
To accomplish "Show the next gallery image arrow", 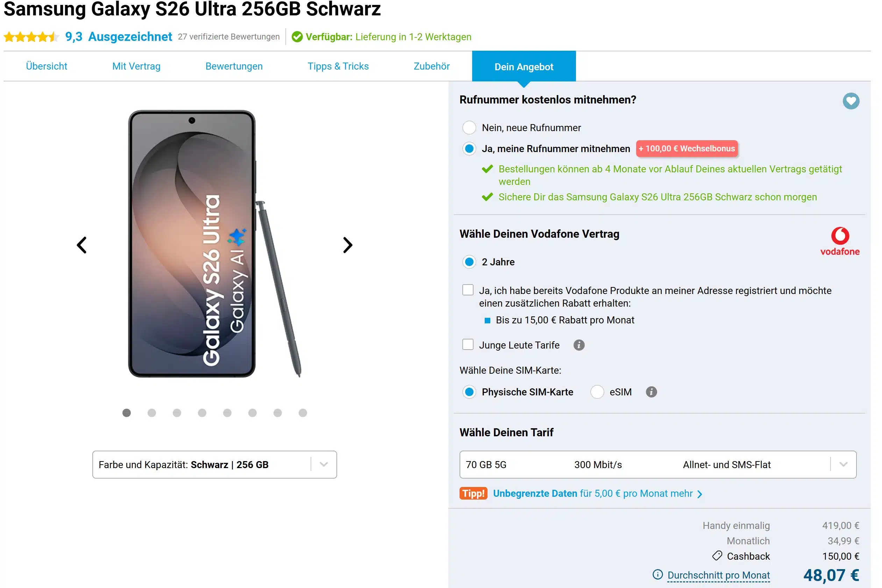I will [347, 245].
